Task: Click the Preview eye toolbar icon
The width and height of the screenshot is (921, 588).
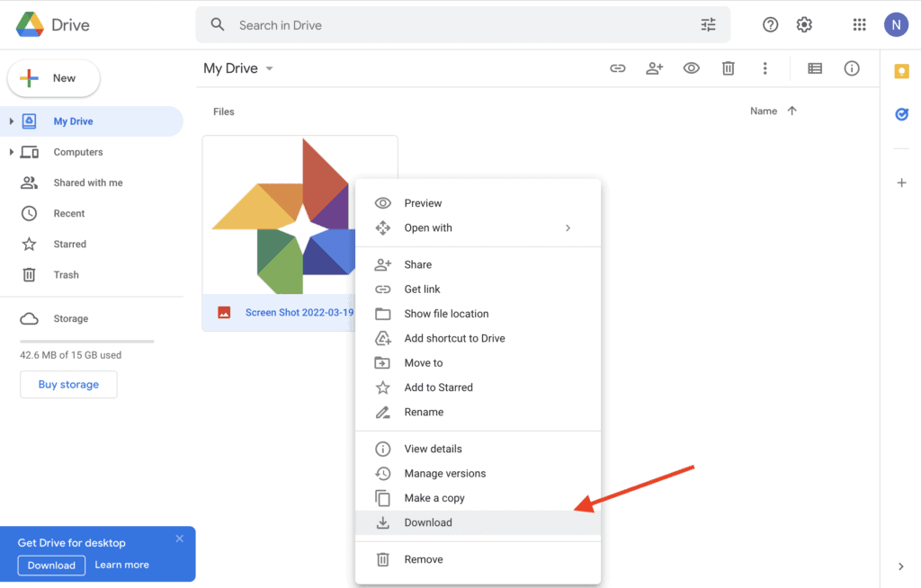Action: coord(692,68)
